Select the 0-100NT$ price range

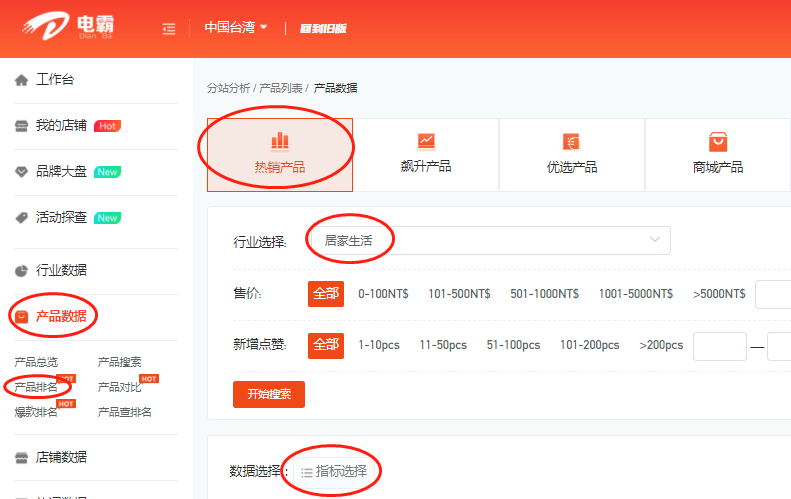coord(383,294)
